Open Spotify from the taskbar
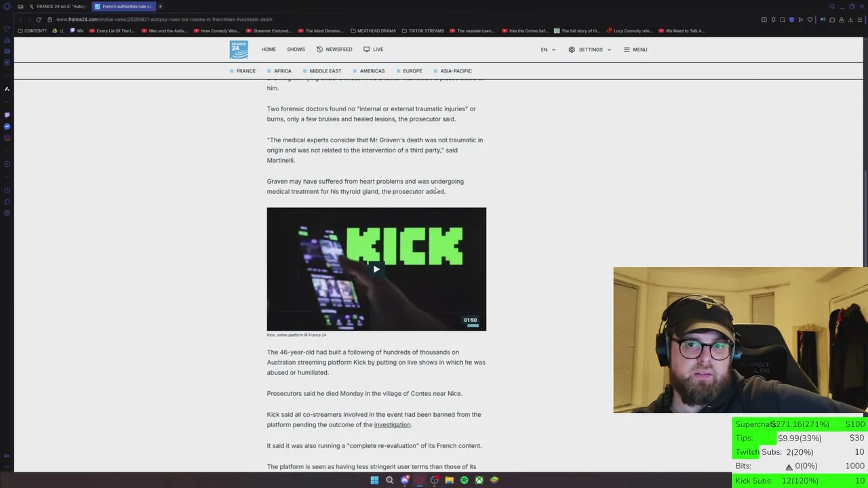The image size is (868, 488). (x=464, y=480)
